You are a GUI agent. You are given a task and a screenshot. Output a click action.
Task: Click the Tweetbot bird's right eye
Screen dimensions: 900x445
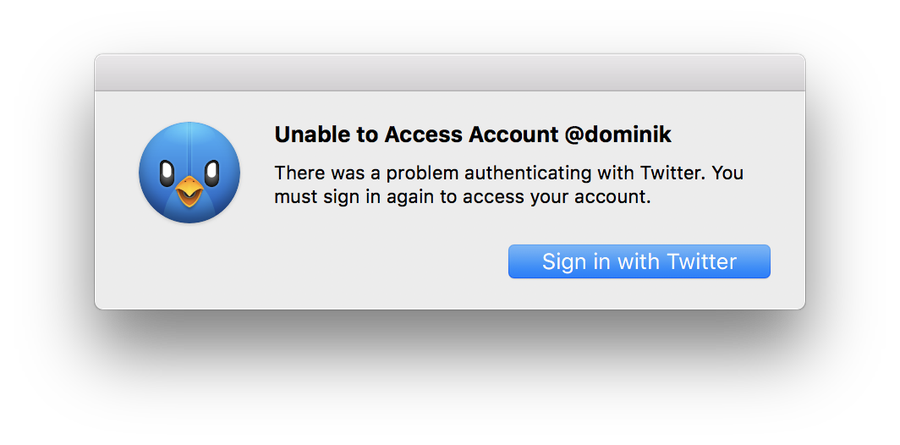pos(211,168)
